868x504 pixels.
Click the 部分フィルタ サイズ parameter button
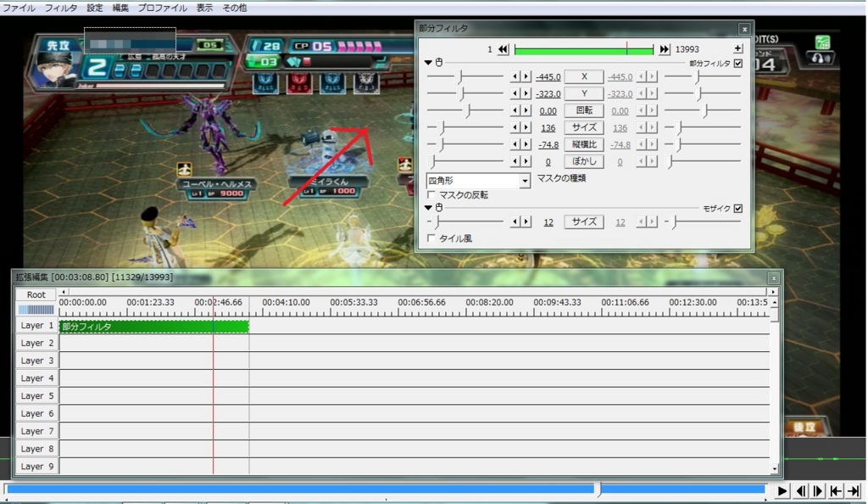click(584, 127)
